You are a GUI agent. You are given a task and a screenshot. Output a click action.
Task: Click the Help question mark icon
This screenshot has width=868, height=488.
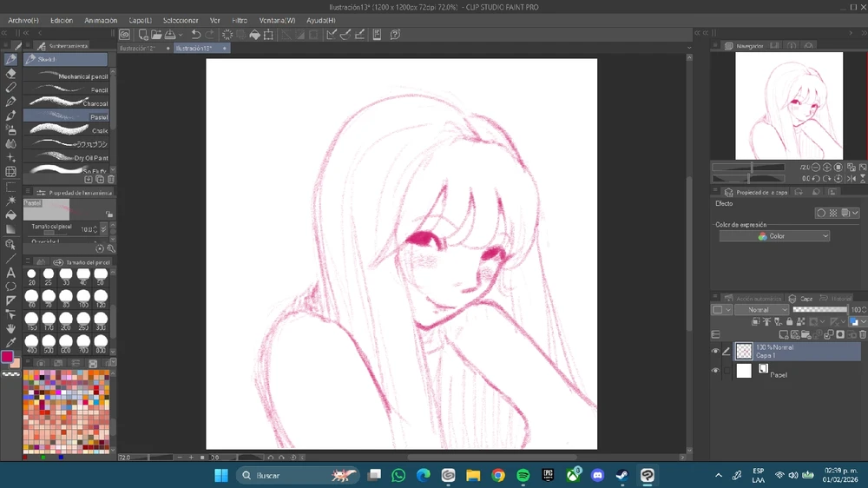[x=395, y=35]
